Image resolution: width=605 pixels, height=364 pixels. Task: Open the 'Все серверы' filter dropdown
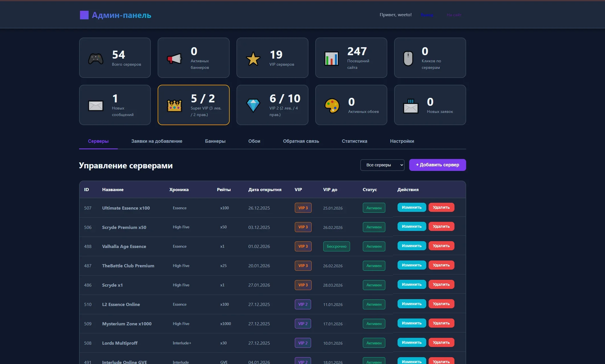(382, 165)
